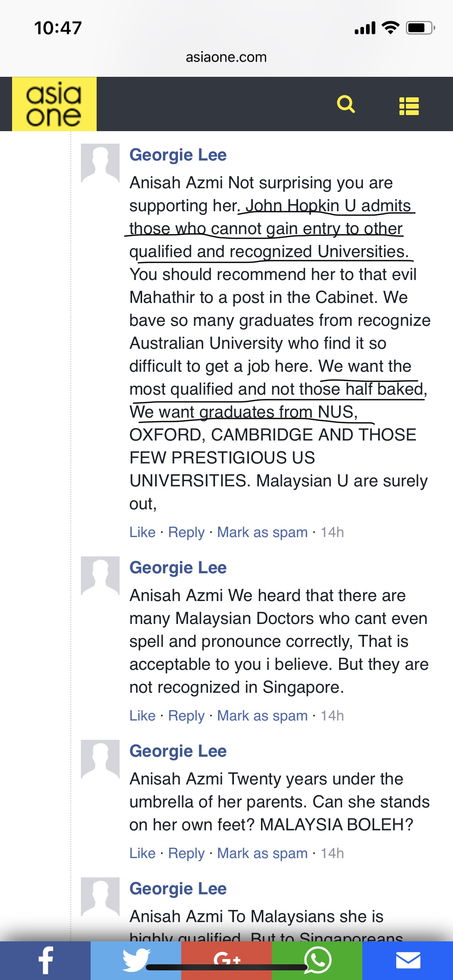
Task: Tap avatar thumbnail of second Georgie Lee comment
Action: coord(100,576)
